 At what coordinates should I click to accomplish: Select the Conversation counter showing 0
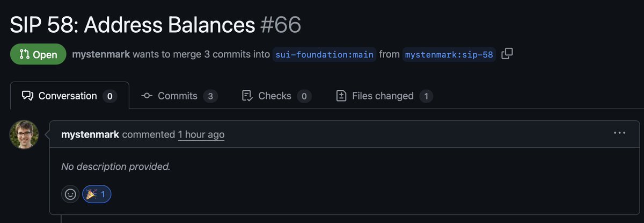coord(109,96)
